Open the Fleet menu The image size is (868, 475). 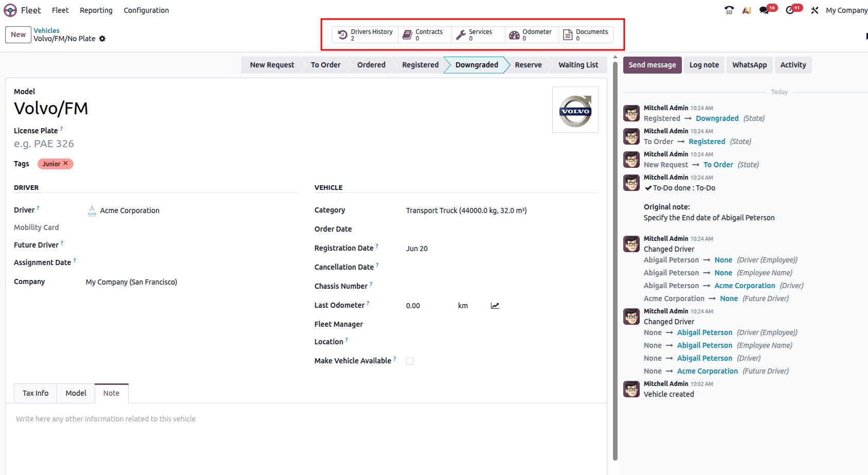coord(60,10)
